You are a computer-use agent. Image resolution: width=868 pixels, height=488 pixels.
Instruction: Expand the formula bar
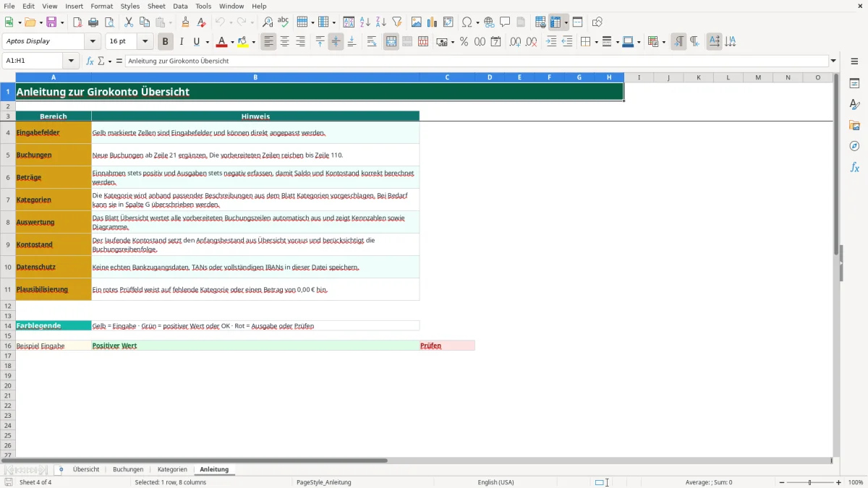[833, 61]
